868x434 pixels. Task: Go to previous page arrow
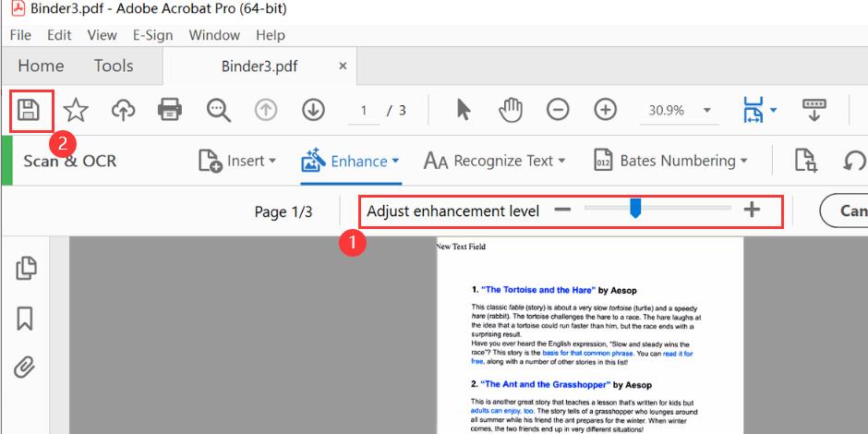pyautogui.click(x=266, y=110)
